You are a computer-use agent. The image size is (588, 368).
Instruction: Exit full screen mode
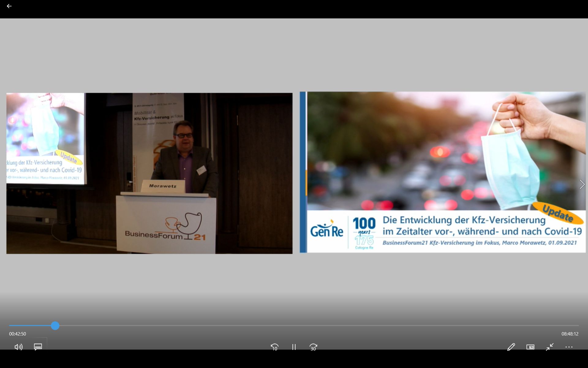click(550, 347)
